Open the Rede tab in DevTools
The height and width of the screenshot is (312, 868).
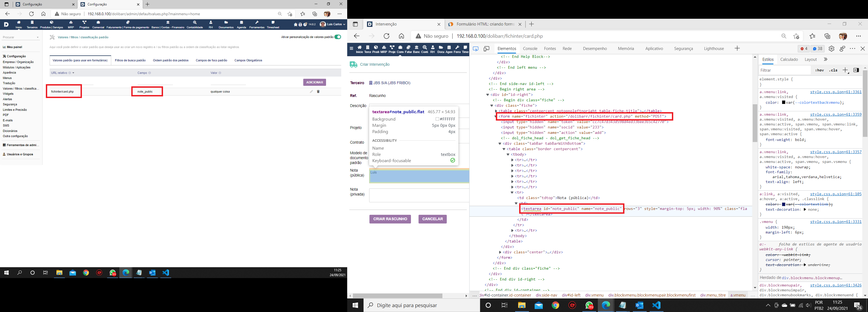[x=567, y=49]
